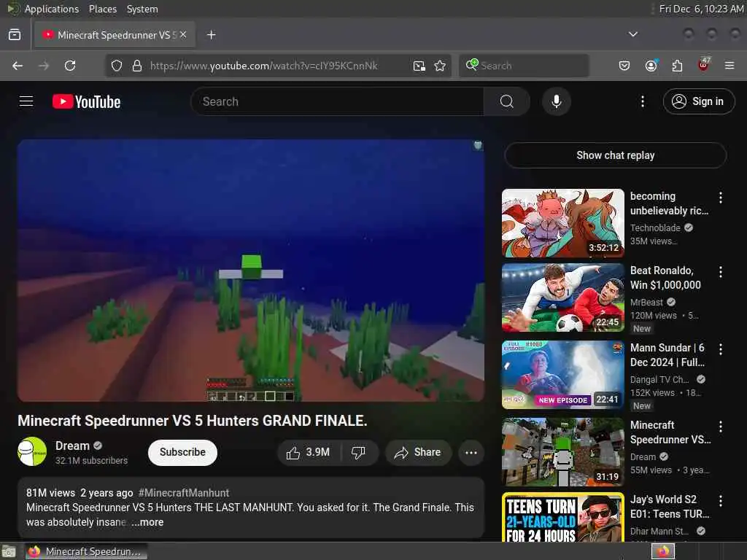Open the System menu
Viewport: 747px width, 560px height.
click(142, 9)
